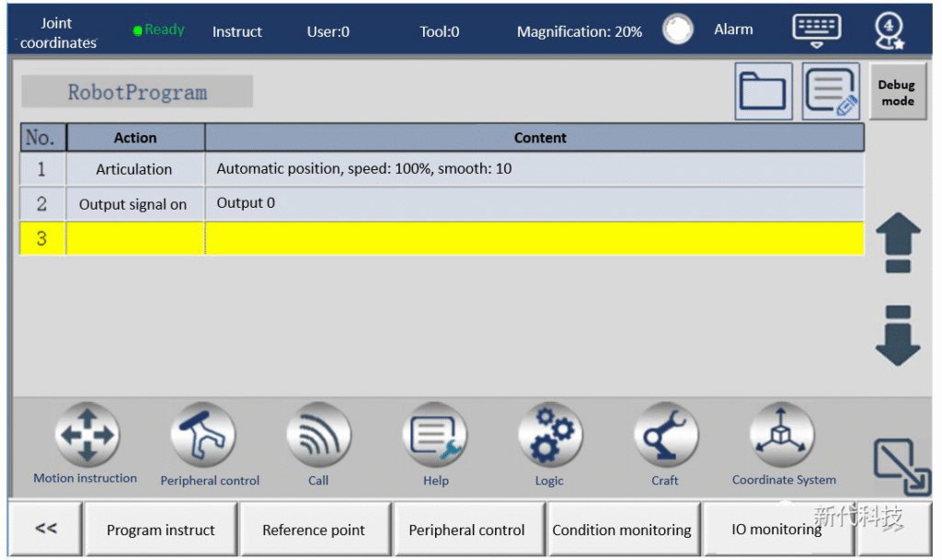
Task: Open the Logic gears icon
Action: pyautogui.click(x=549, y=435)
